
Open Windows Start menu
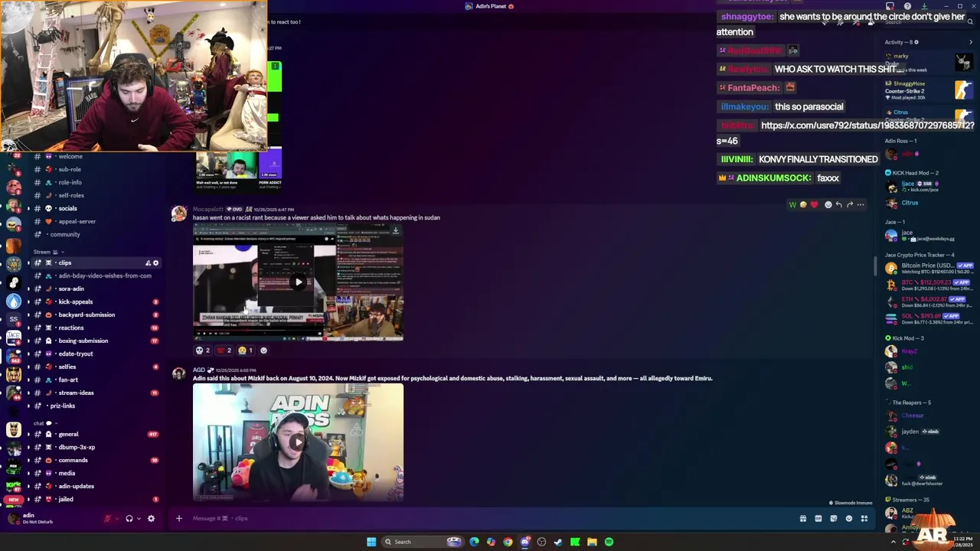(x=371, y=542)
